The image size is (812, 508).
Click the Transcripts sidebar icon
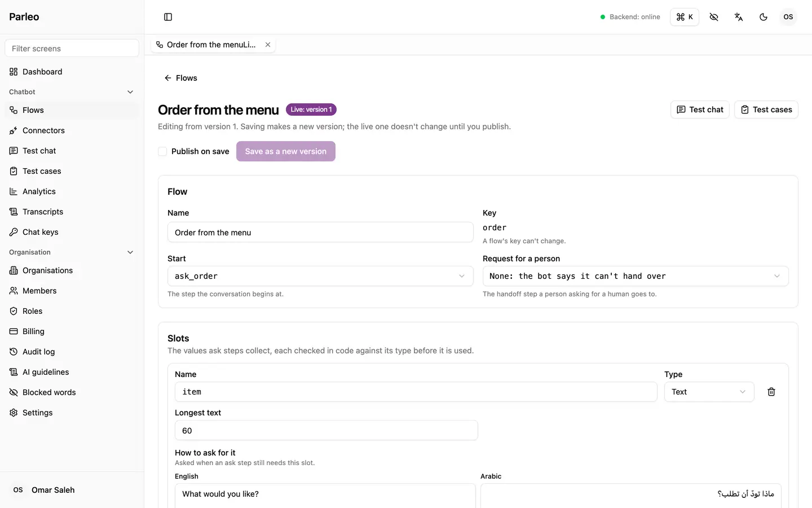click(x=14, y=212)
